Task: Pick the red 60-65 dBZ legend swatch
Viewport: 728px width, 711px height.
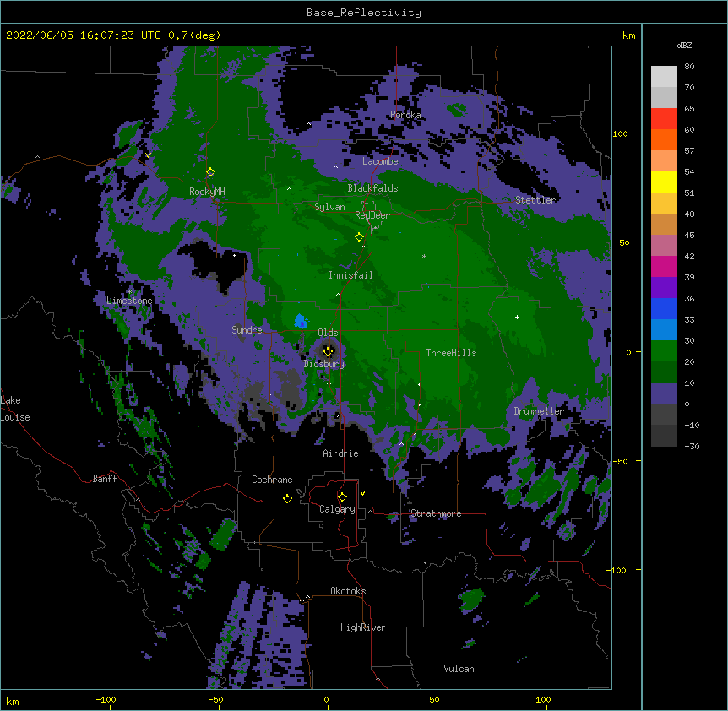Action: (664, 119)
